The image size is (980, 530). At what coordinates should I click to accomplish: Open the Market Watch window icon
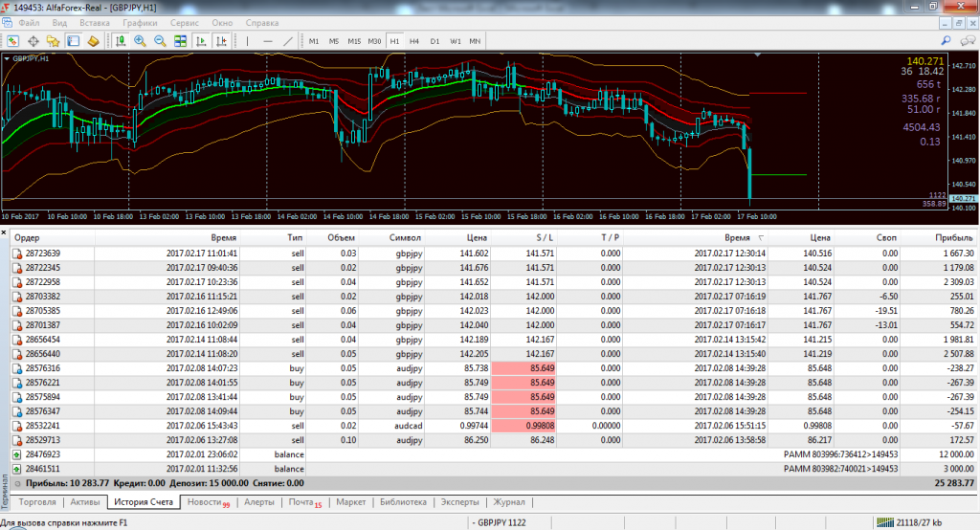pos(13,41)
